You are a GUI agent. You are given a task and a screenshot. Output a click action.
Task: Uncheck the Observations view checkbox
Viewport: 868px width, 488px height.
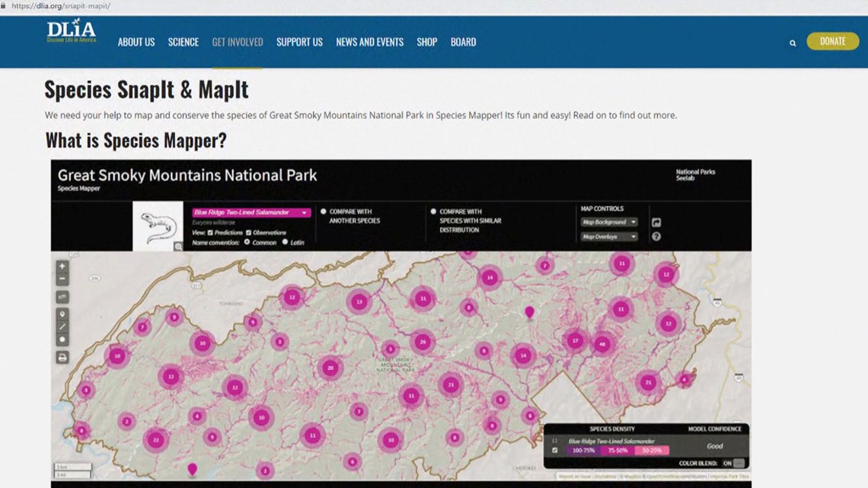click(x=248, y=233)
